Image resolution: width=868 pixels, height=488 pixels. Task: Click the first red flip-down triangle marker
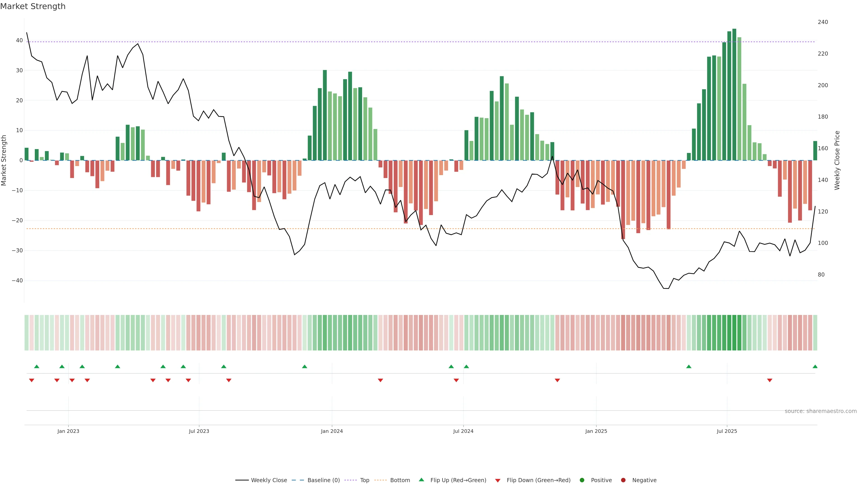point(32,380)
